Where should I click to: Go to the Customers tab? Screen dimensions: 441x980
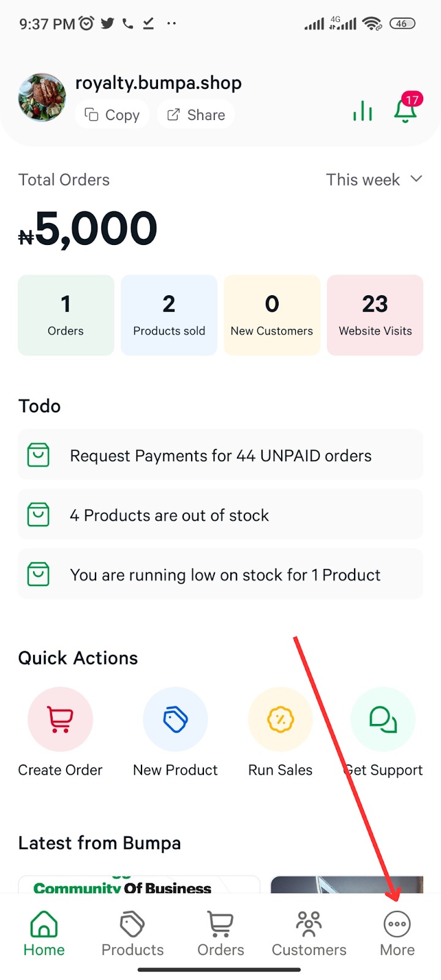coord(309,933)
